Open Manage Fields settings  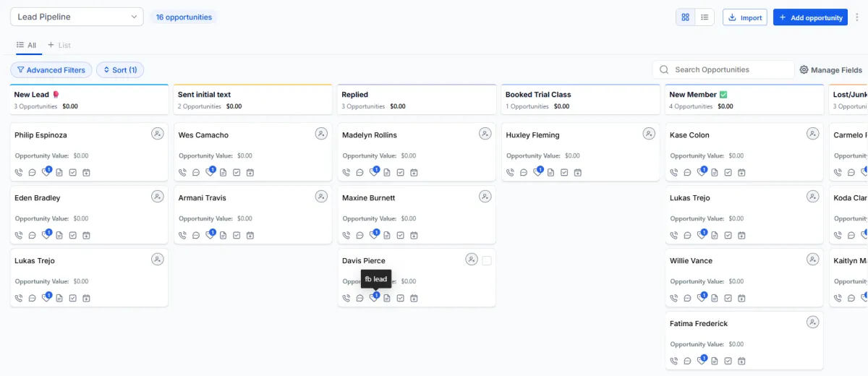830,70
